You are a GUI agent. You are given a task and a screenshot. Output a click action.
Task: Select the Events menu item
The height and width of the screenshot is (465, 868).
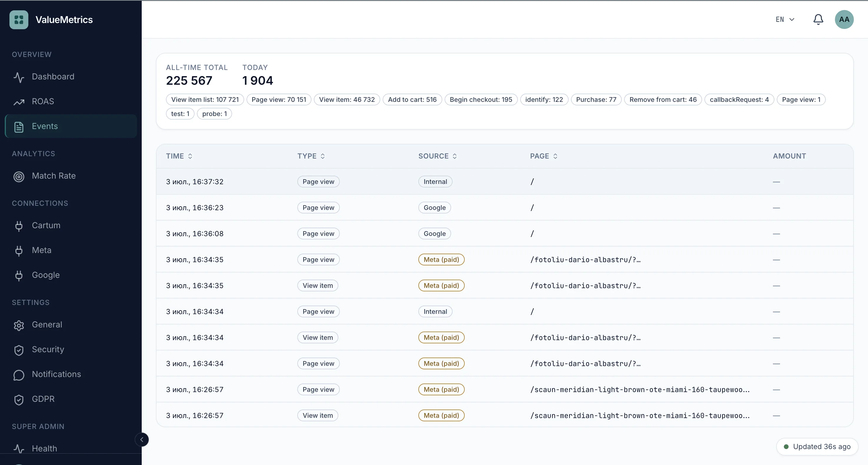(x=71, y=126)
